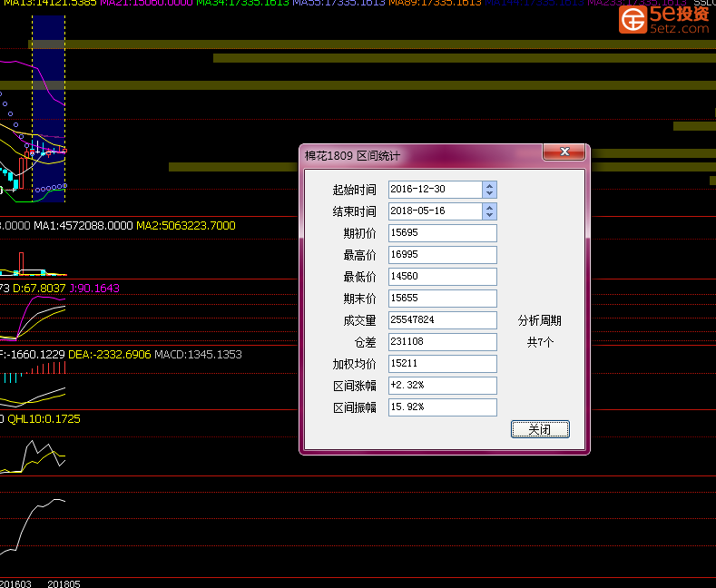The image size is (716, 588).
Task: Click the D:67.8037 KDJ value label
Action: 39,288
